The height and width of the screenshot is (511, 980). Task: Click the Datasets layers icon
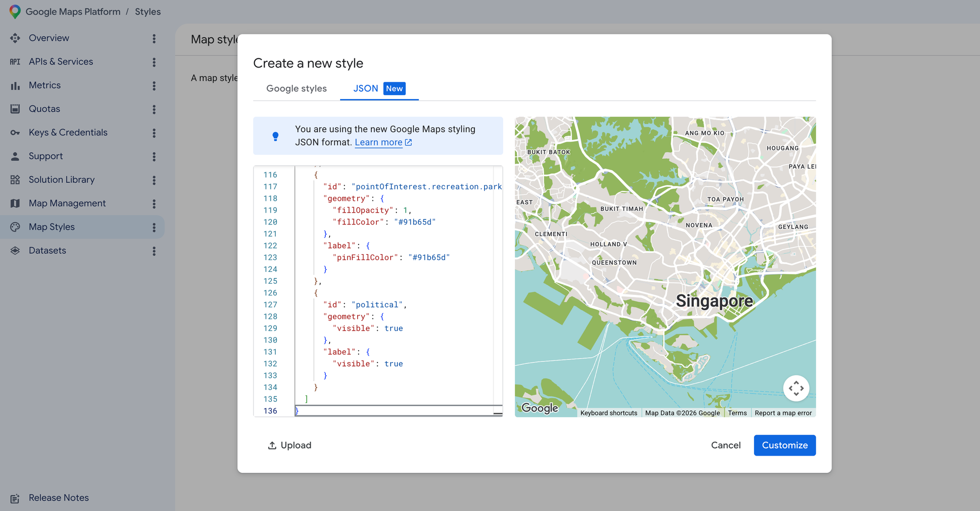15,250
